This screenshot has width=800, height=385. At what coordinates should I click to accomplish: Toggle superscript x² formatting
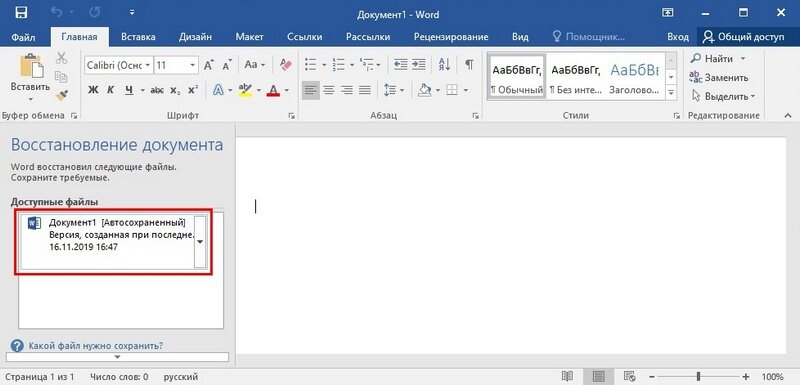[192, 90]
